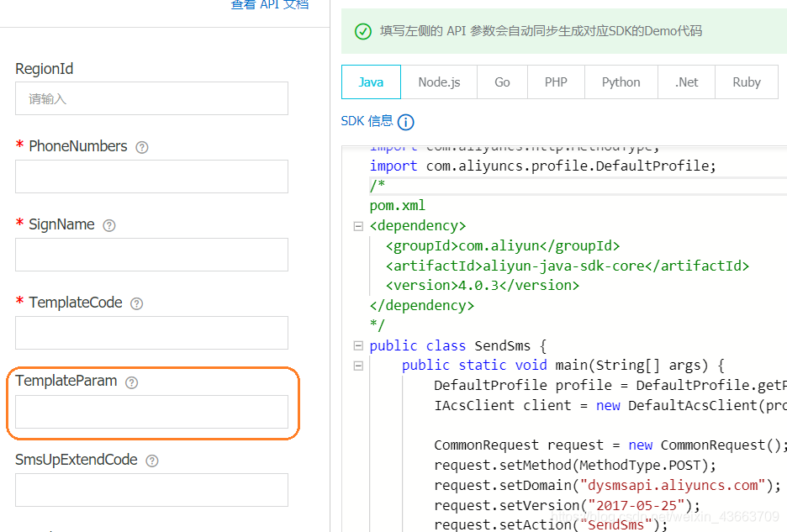787x532 pixels.
Task: Switch to the Python tab
Action: pyautogui.click(x=621, y=82)
